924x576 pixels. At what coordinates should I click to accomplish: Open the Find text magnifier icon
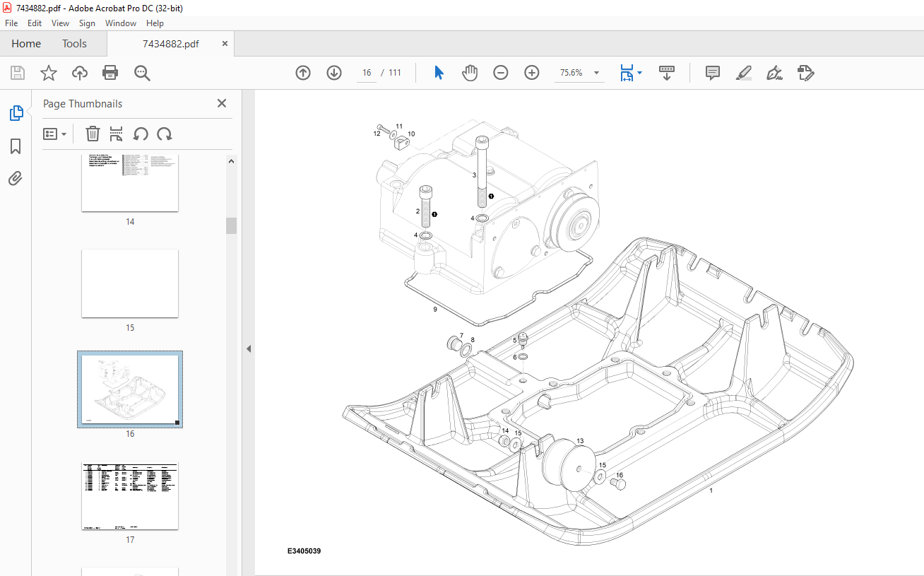142,73
